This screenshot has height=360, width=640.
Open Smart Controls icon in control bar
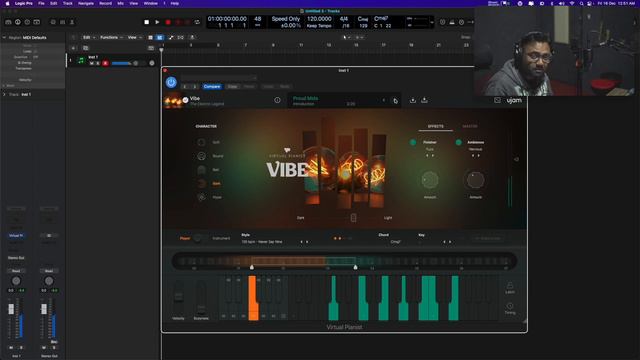coord(53,22)
